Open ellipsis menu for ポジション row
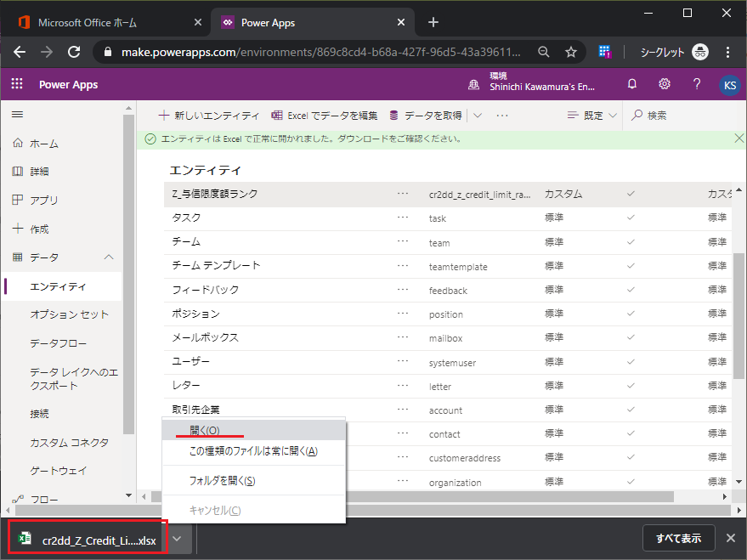The width and height of the screenshot is (747, 560). point(403,314)
